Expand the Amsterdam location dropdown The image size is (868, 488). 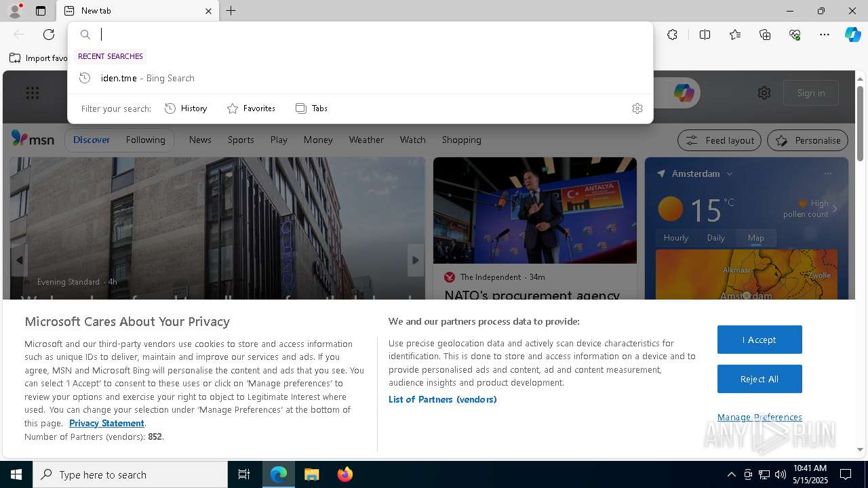(x=730, y=174)
